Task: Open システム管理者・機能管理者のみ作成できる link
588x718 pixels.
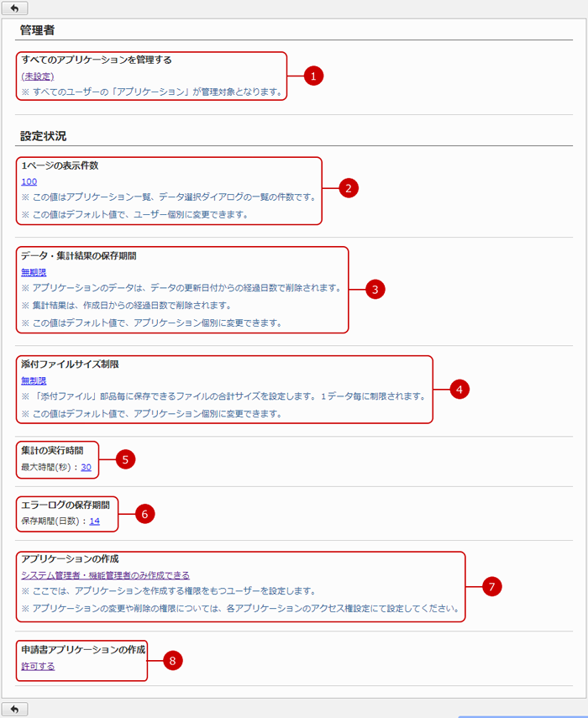Action: click(105, 575)
